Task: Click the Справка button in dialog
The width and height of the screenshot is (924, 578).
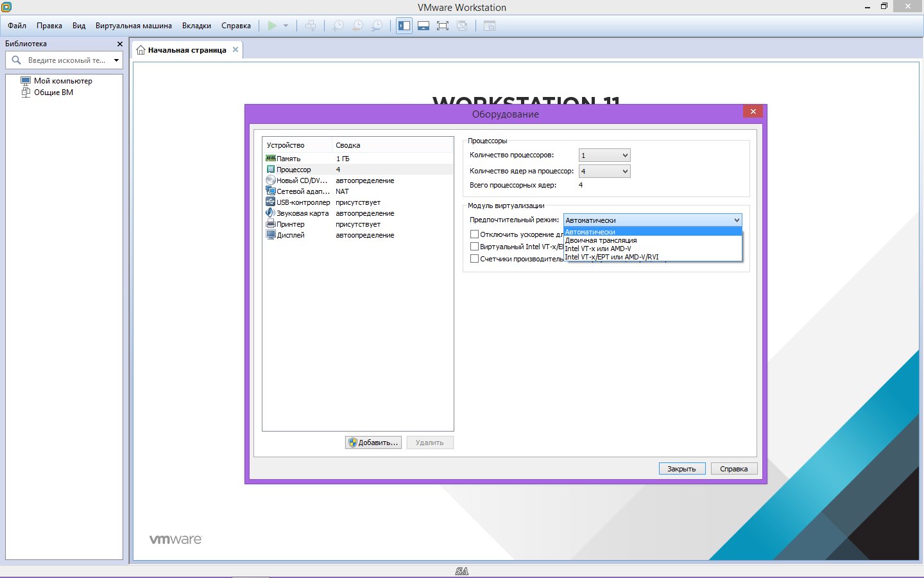Action: pos(734,469)
